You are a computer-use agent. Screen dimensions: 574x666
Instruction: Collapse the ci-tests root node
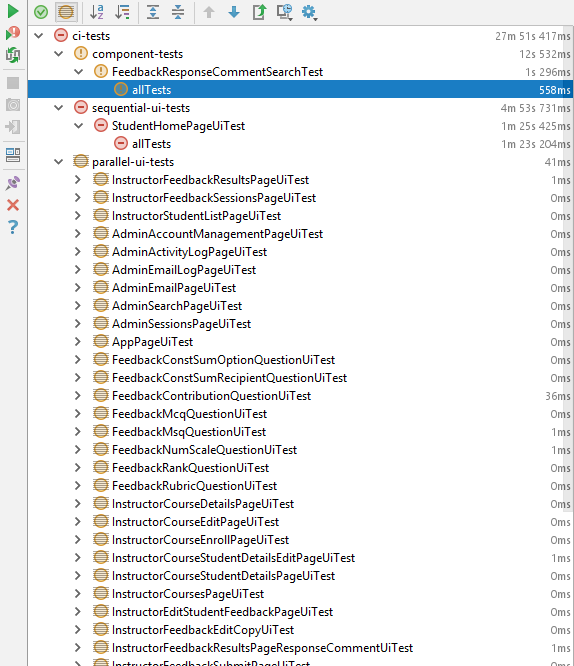click(39, 36)
